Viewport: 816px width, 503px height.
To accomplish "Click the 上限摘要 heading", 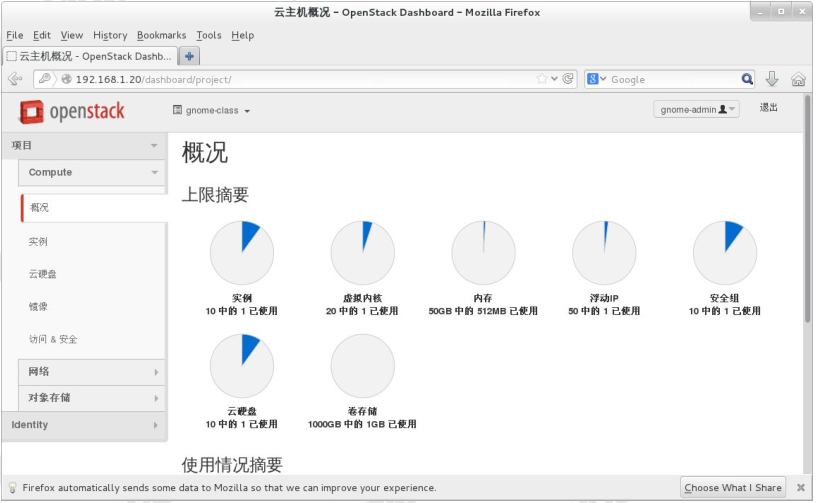I will [215, 195].
